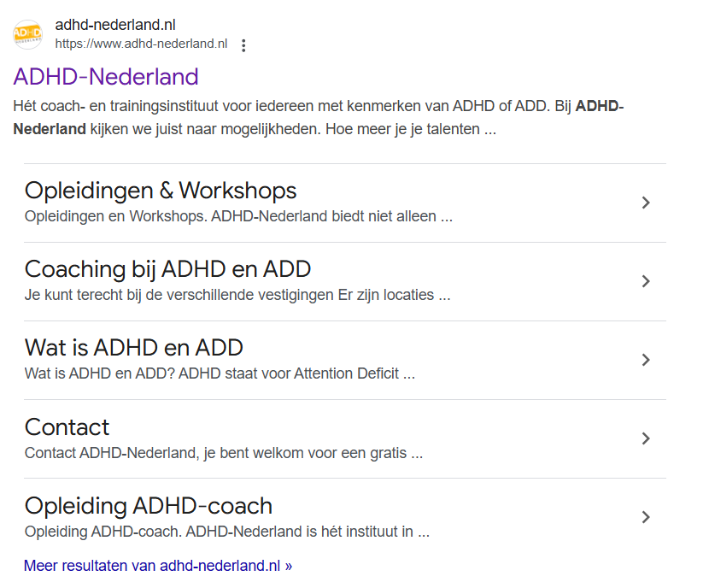Click the chevron beside Coaching bij ADHD en ADD

pos(646,280)
